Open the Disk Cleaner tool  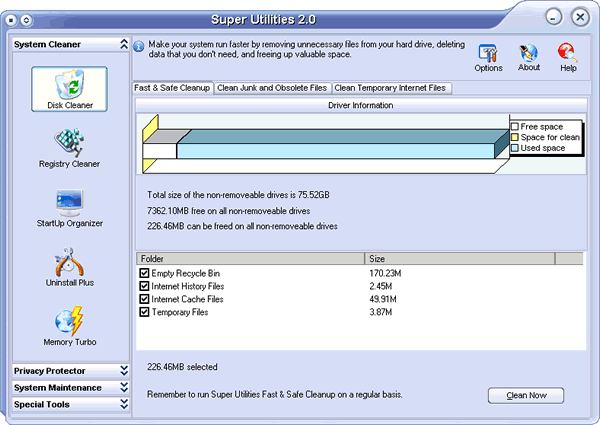point(69,89)
